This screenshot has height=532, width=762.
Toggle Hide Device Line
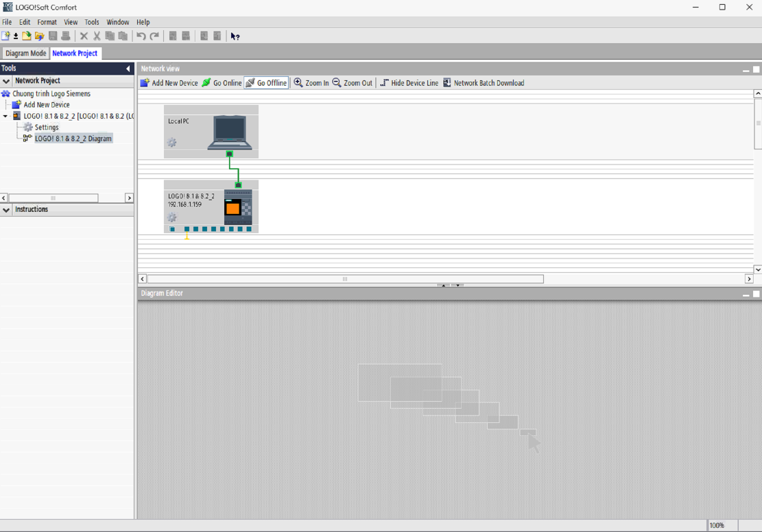click(x=409, y=83)
